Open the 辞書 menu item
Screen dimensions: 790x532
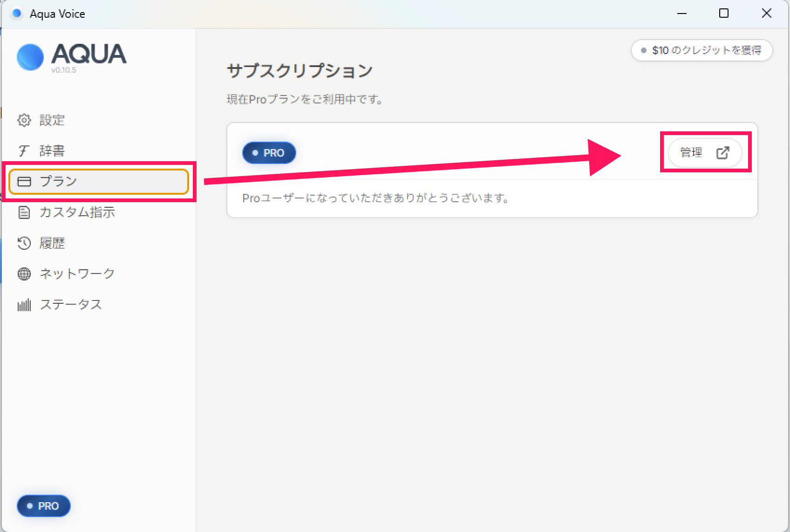pos(52,151)
